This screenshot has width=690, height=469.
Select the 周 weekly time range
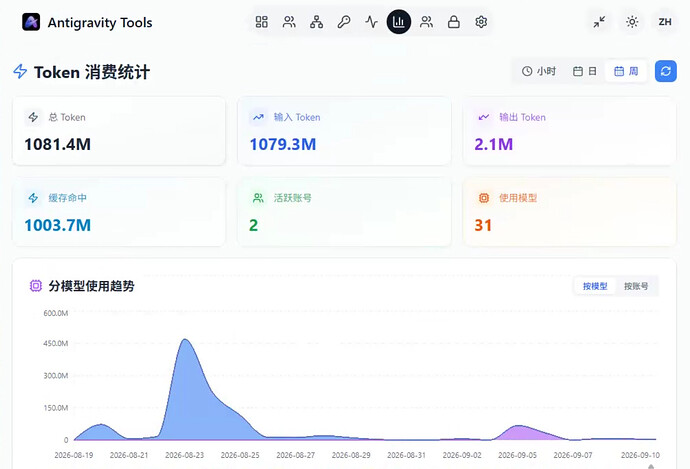tap(626, 71)
